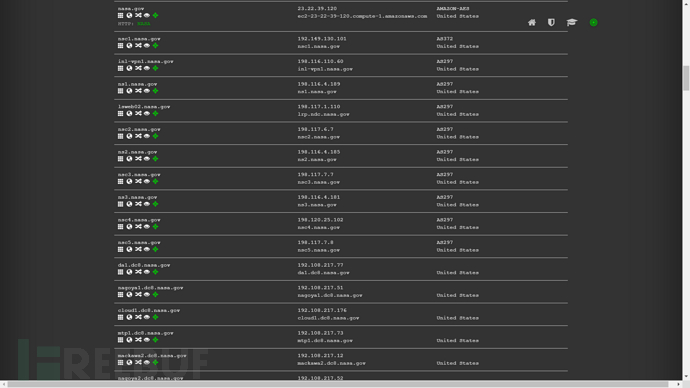The height and width of the screenshot is (388, 690).
Task: Select the nasa.gov hostname at the top
Action: point(131,8)
